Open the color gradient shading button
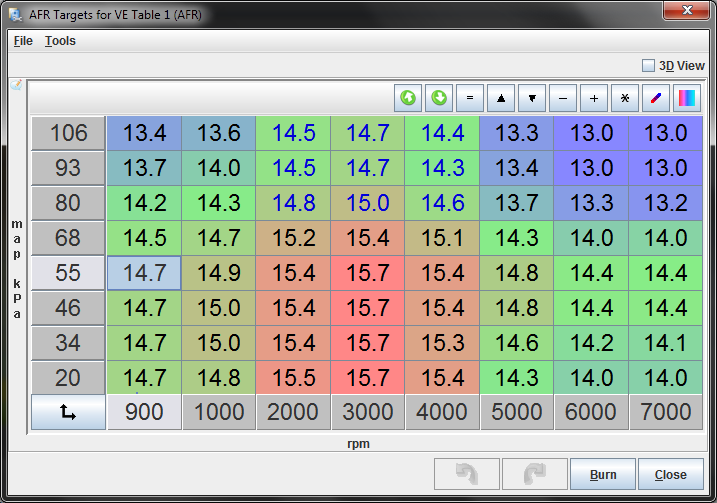The width and height of the screenshot is (717, 503). [x=687, y=98]
